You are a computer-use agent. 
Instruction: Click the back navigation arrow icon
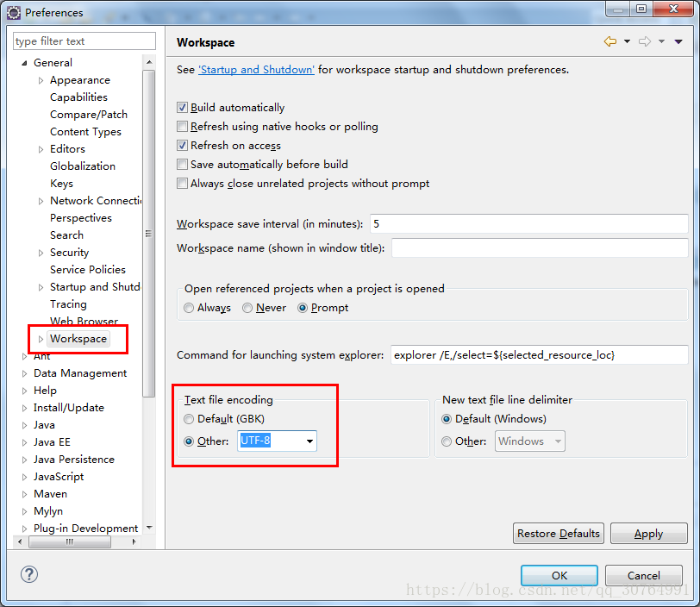(609, 41)
